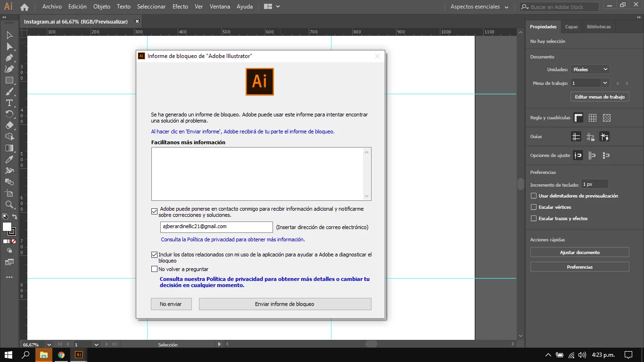Select the Zoom magnifier tool
This screenshot has height=362, width=644.
pyautogui.click(x=9, y=205)
